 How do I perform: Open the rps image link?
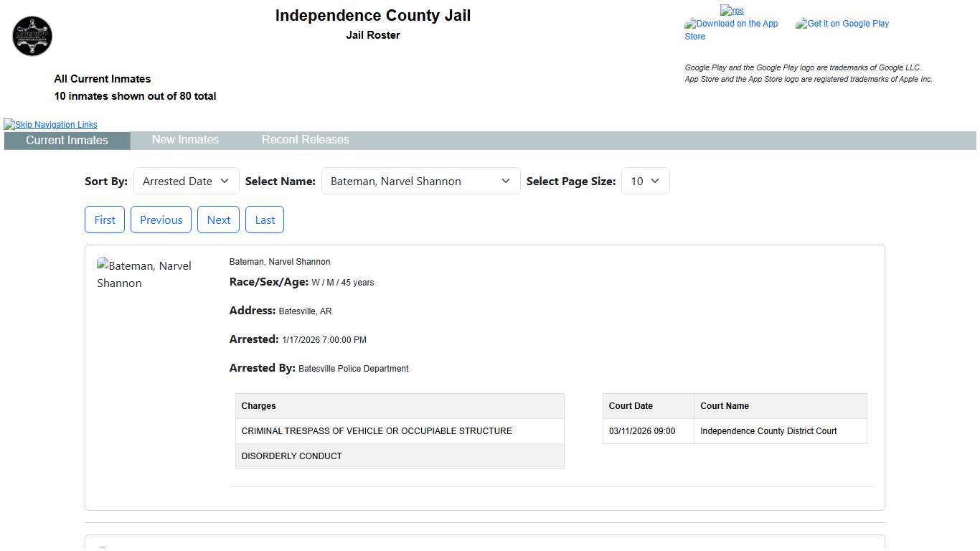732,11
